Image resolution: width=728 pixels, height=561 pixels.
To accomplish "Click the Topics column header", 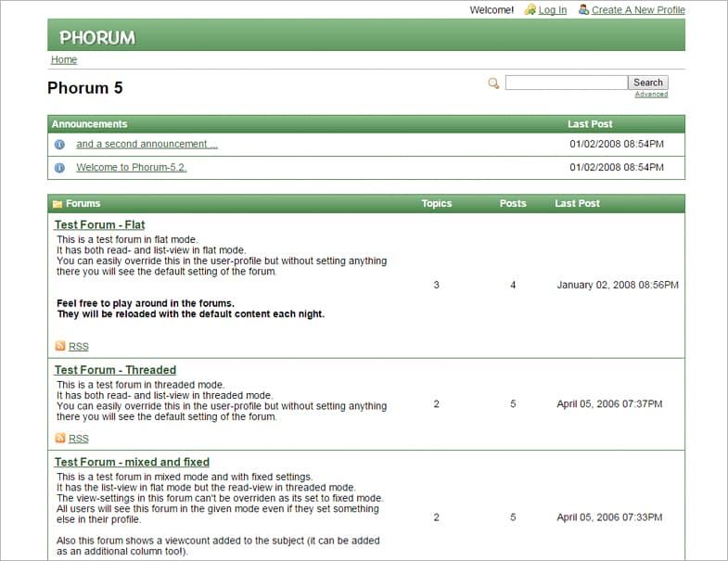I will point(437,203).
